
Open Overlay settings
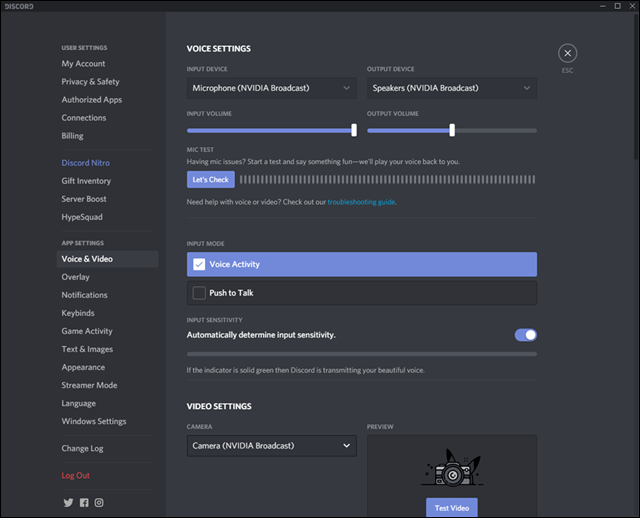[x=76, y=277]
